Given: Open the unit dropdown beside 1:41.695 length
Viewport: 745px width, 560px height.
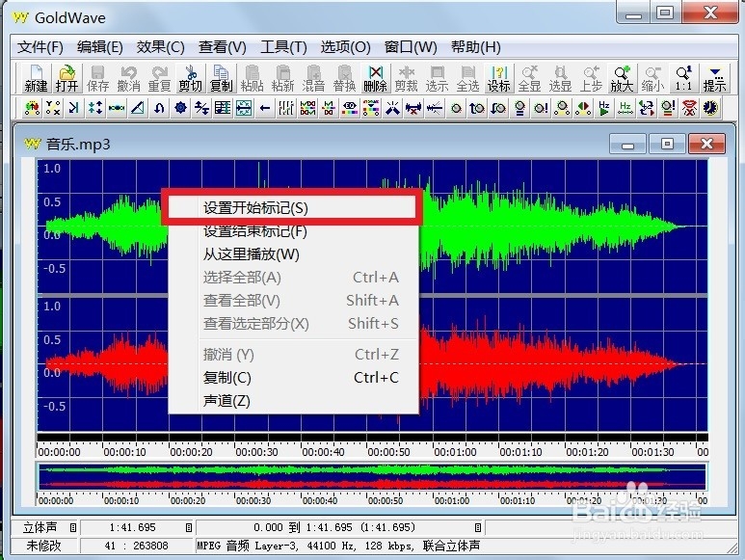Looking at the screenshot, I should click(x=189, y=527).
